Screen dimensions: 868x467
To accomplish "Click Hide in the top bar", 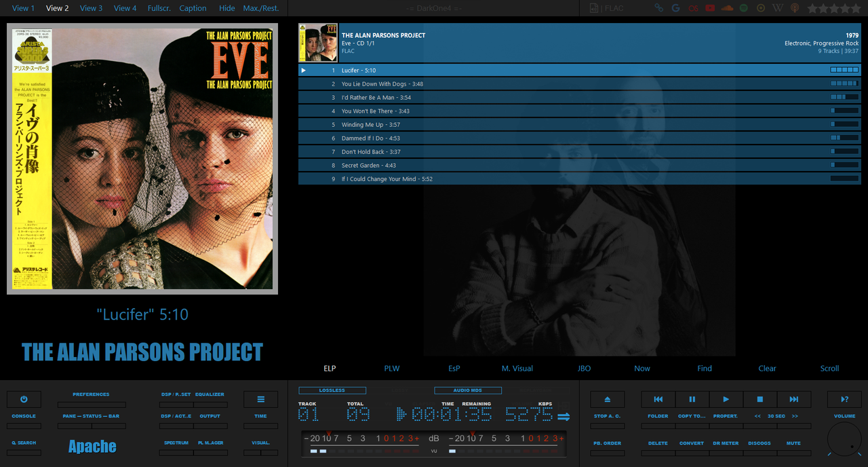I will click(227, 8).
